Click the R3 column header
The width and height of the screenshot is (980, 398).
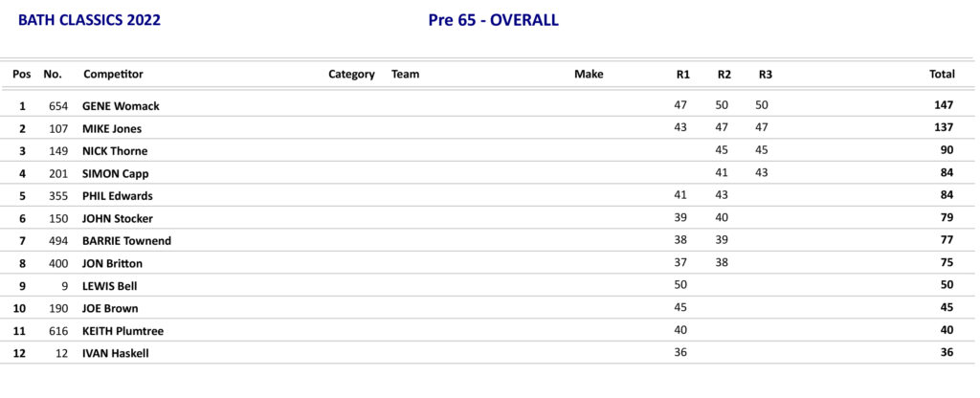(765, 74)
